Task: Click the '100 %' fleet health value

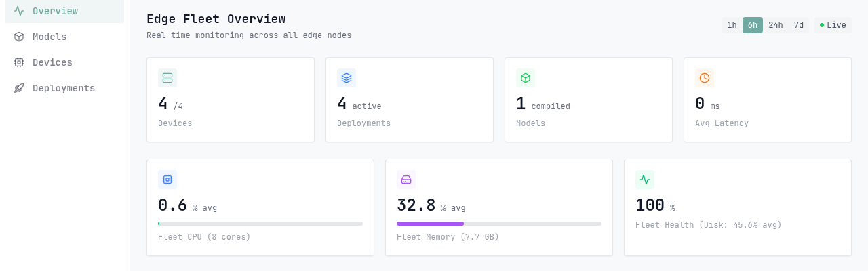Action: tap(655, 205)
